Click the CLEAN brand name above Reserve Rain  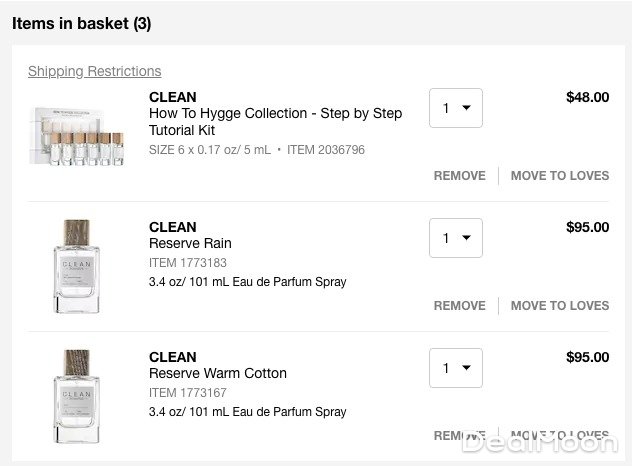(x=172, y=227)
